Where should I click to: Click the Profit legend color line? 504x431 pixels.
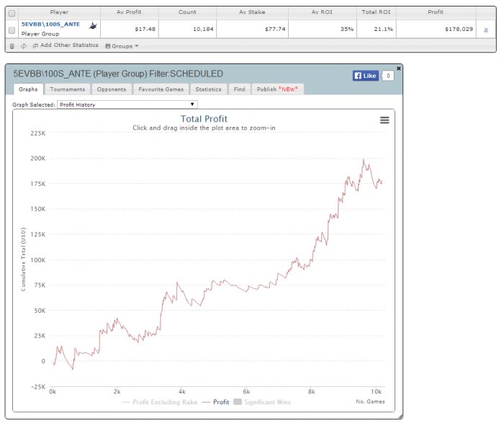(x=206, y=402)
